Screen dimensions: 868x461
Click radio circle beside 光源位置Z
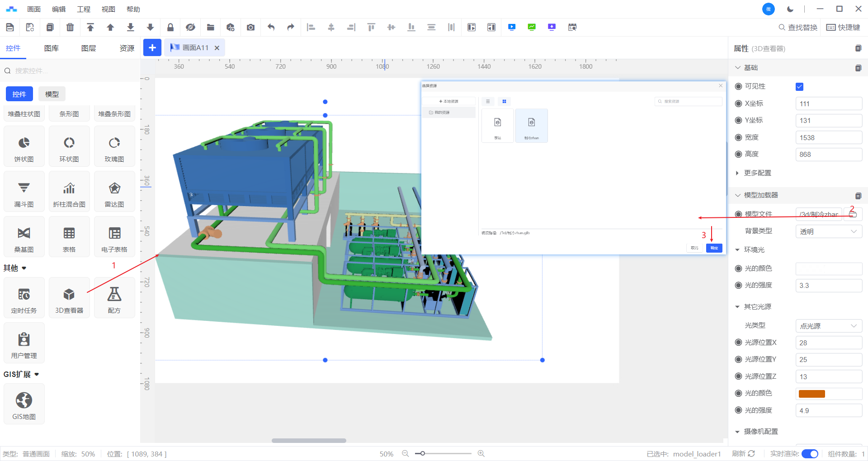[x=738, y=376]
